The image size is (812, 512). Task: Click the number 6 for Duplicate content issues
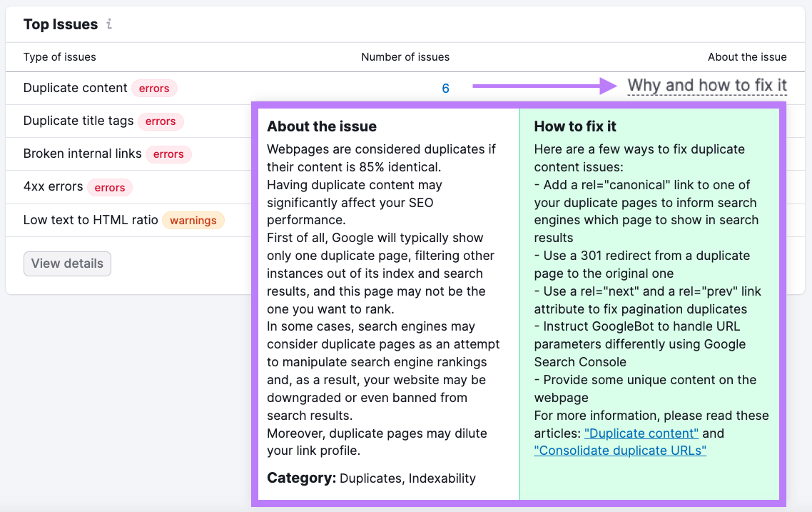point(445,89)
